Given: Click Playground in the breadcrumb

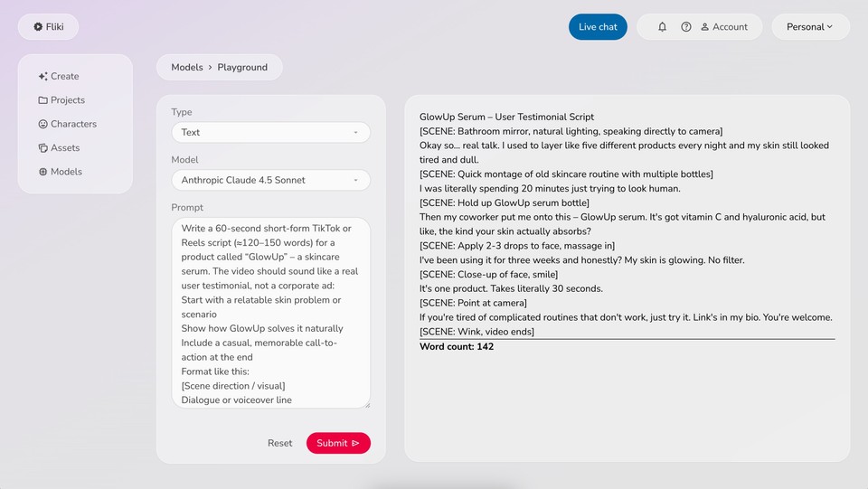Looking at the screenshot, I should (242, 68).
